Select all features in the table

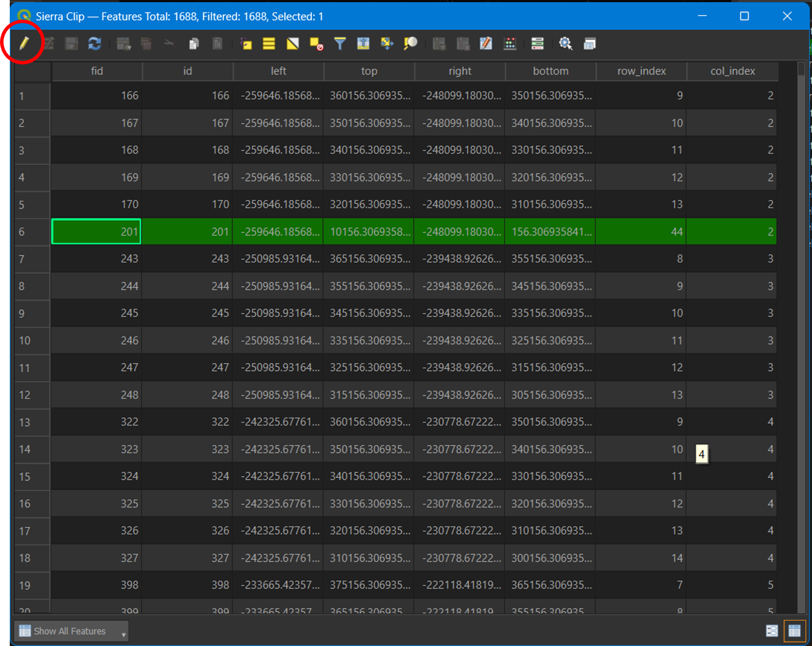[x=268, y=44]
